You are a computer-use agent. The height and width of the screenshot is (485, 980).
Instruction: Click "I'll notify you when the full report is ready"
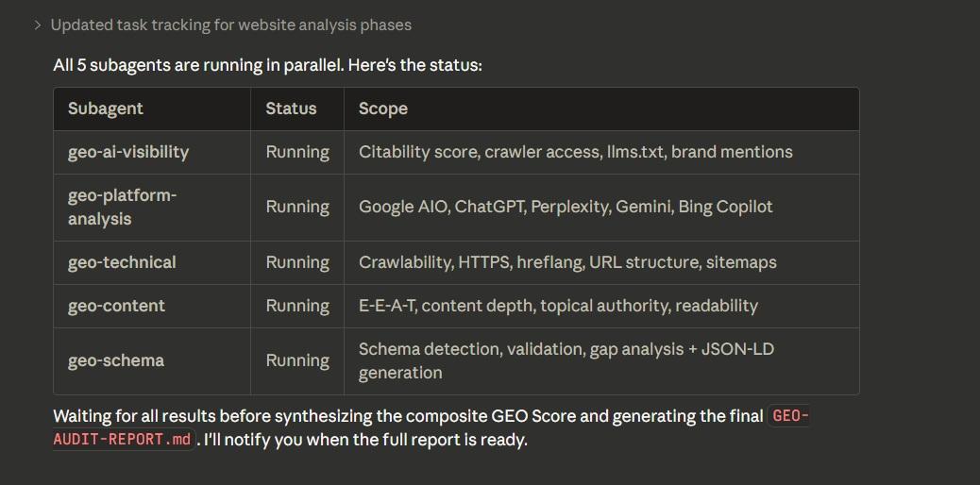point(365,440)
